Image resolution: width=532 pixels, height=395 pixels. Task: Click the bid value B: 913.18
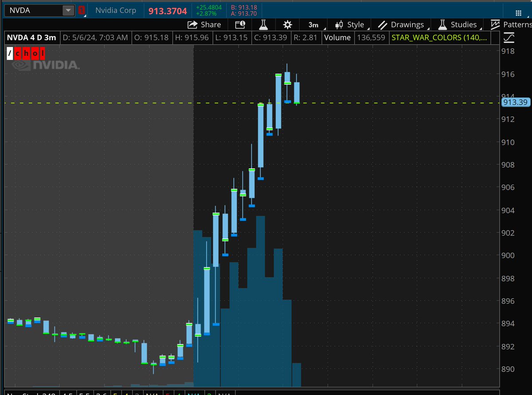pos(243,7)
